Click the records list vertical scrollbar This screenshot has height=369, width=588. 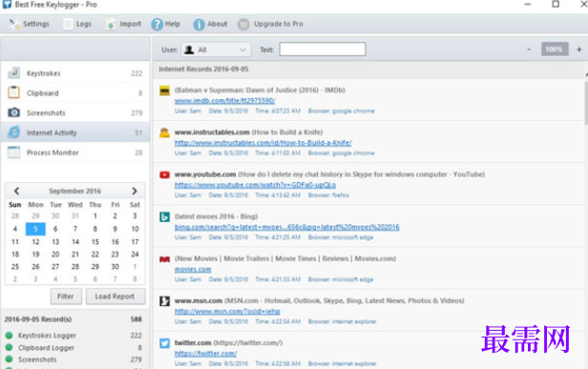[x=585, y=103]
